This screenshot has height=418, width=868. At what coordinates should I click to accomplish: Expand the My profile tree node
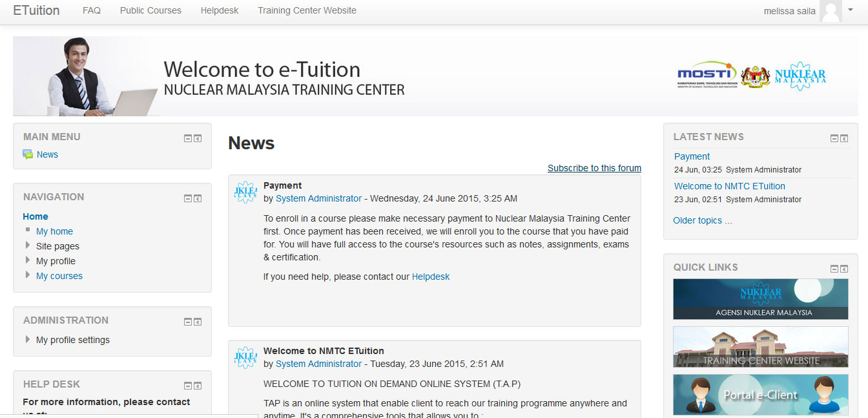tap(28, 260)
